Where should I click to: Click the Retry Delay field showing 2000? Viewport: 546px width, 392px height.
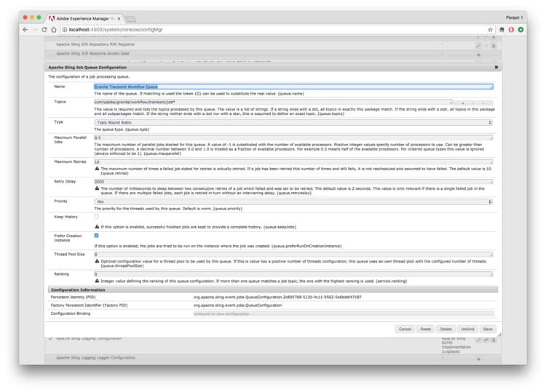(x=293, y=182)
